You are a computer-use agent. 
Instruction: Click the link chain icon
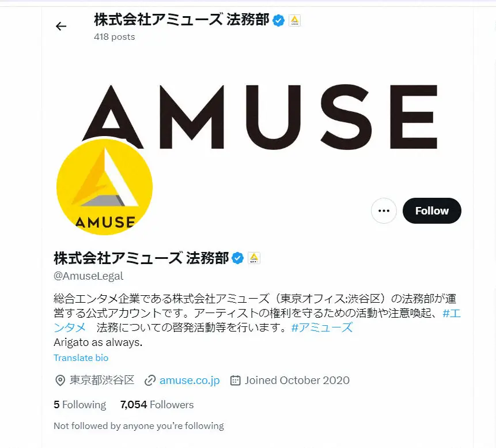coord(150,380)
